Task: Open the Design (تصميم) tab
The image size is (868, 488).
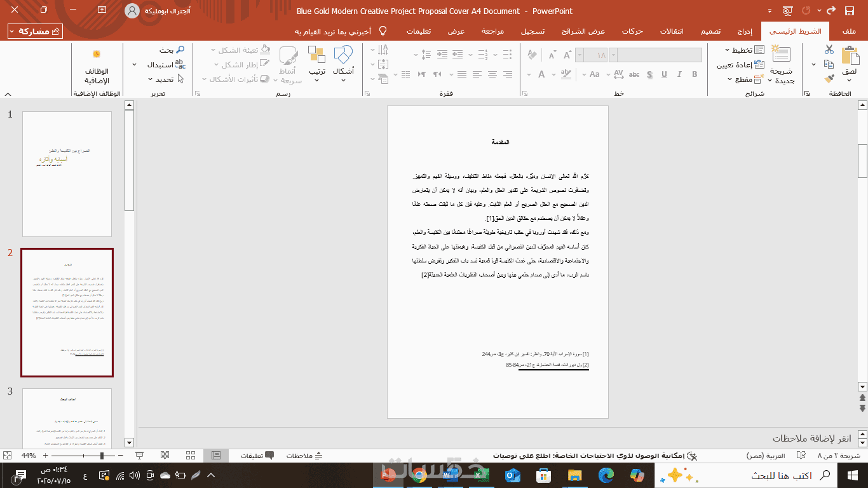Action: 711,31
